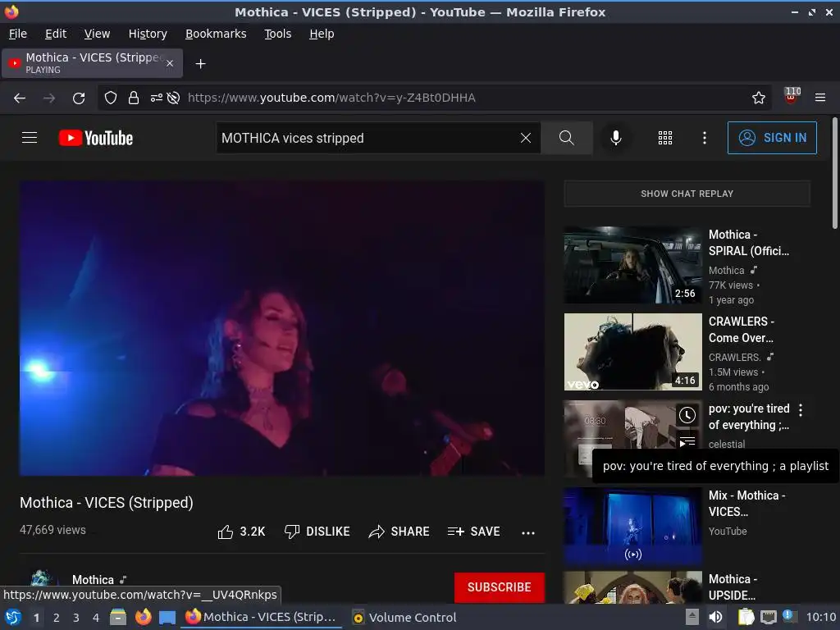Click taskbar clock showing 10:10
Screen dimensions: 840x630
[820, 617]
